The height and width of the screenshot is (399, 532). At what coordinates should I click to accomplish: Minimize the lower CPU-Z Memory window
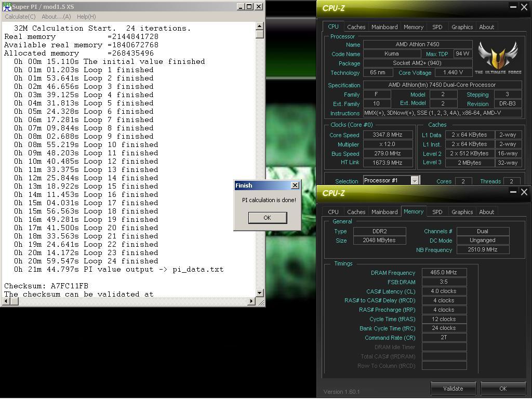click(513, 192)
